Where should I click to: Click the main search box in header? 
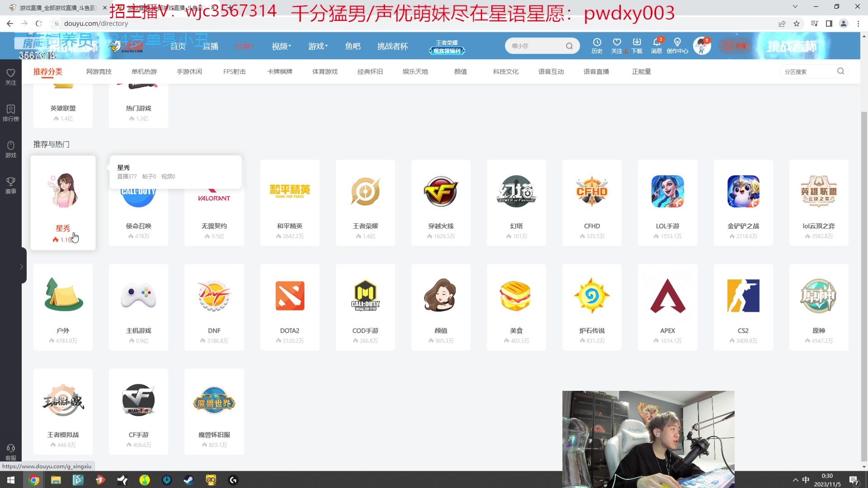coord(542,46)
